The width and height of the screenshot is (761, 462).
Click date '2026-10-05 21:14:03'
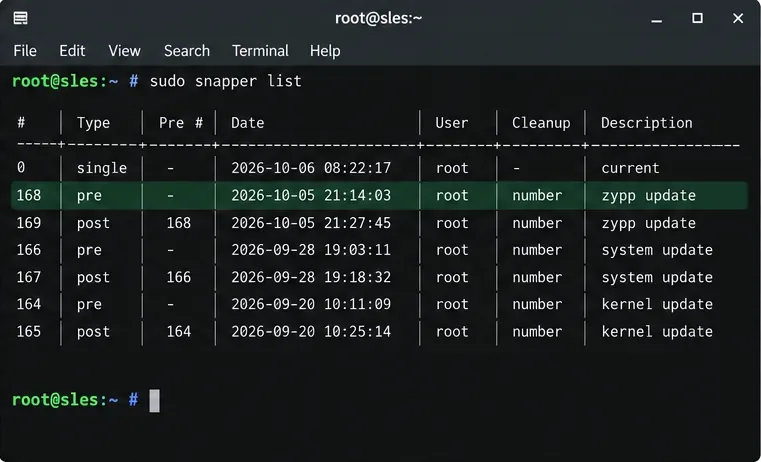coord(311,196)
